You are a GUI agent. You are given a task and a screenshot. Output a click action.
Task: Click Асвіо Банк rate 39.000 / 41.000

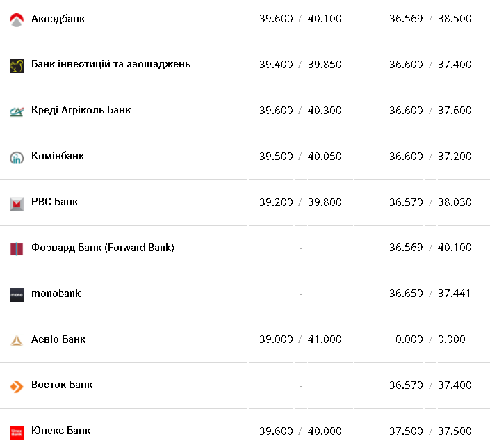pyautogui.click(x=300, y=339)
